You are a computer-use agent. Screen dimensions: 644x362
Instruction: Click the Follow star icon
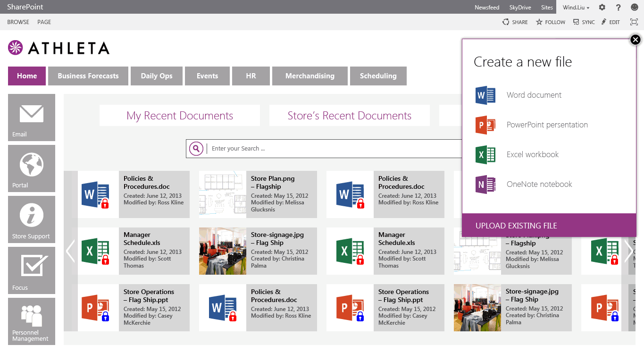coord(539,22)
